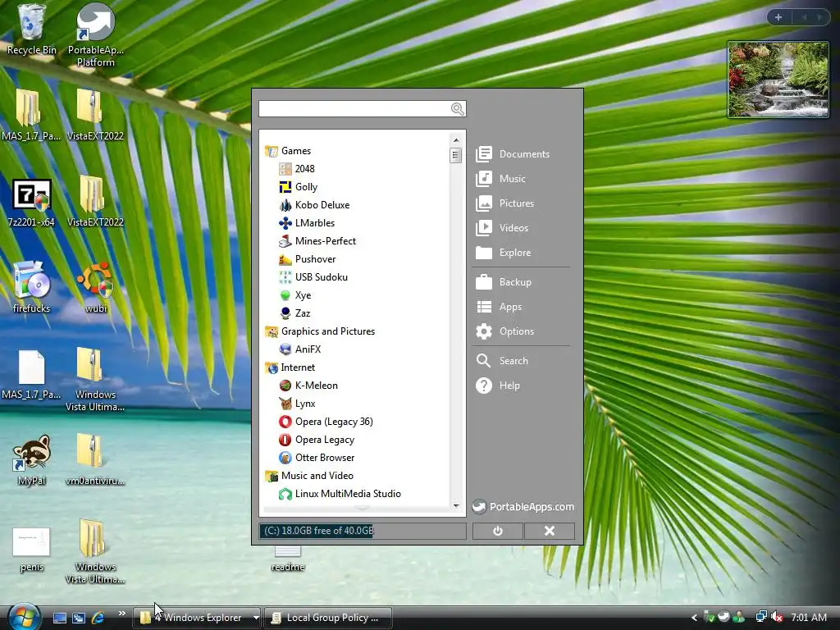
Task: Launch the 2048 game icon
Action: (296, 169)
